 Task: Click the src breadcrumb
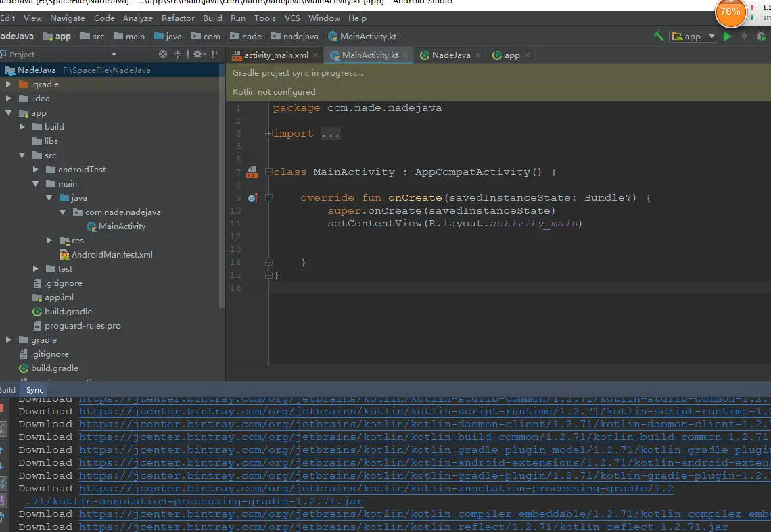93,37
